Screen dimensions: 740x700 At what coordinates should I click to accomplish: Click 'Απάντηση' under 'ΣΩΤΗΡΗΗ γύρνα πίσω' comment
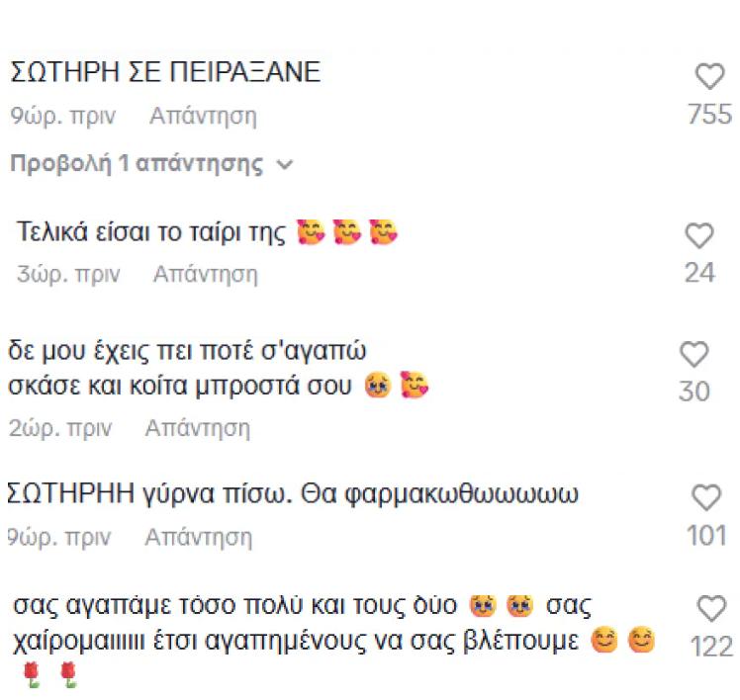pos(198,538)
